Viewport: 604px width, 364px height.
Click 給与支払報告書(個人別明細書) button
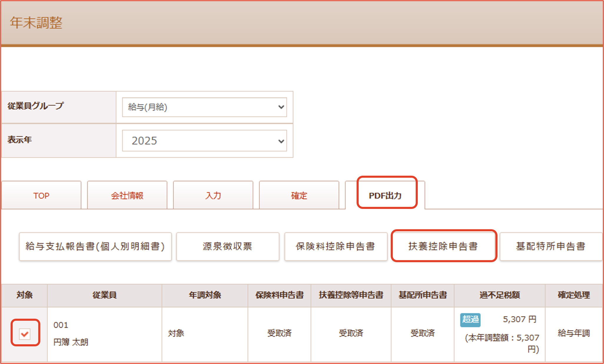[x=95, y=246]
